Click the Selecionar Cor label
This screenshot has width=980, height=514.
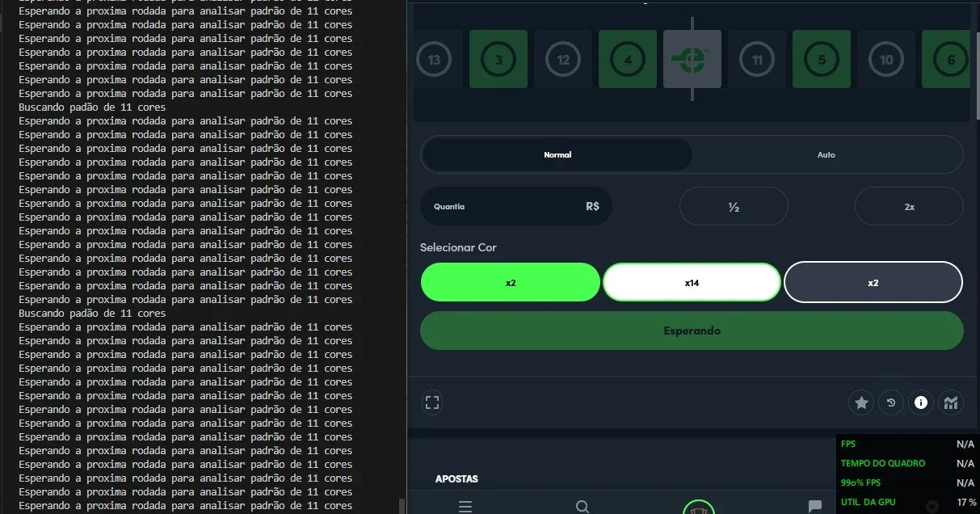[x=458, y=247]
